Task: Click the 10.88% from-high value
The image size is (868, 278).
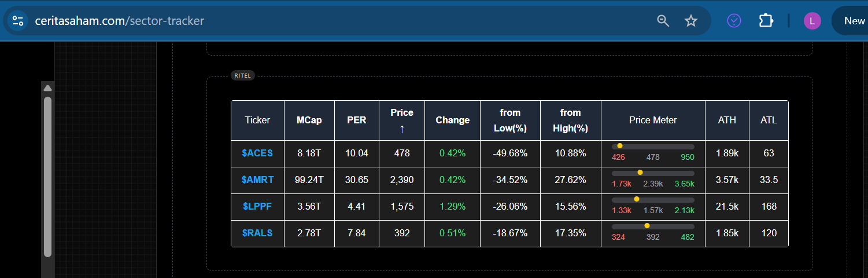Action: coord(571,153)
